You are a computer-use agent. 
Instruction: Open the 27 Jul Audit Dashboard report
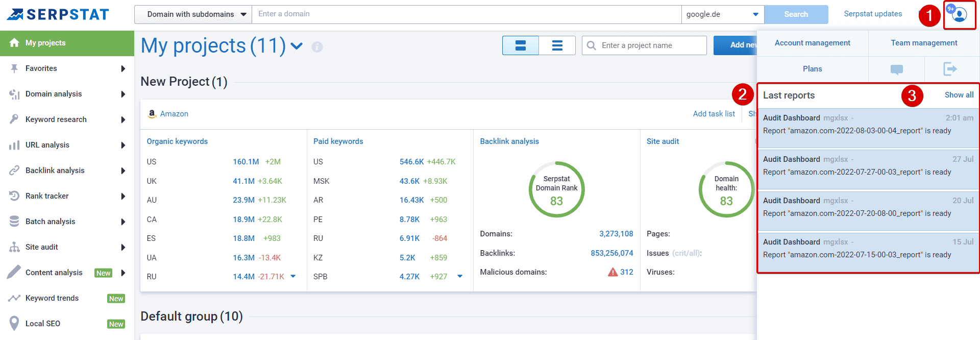click(868, 168)
